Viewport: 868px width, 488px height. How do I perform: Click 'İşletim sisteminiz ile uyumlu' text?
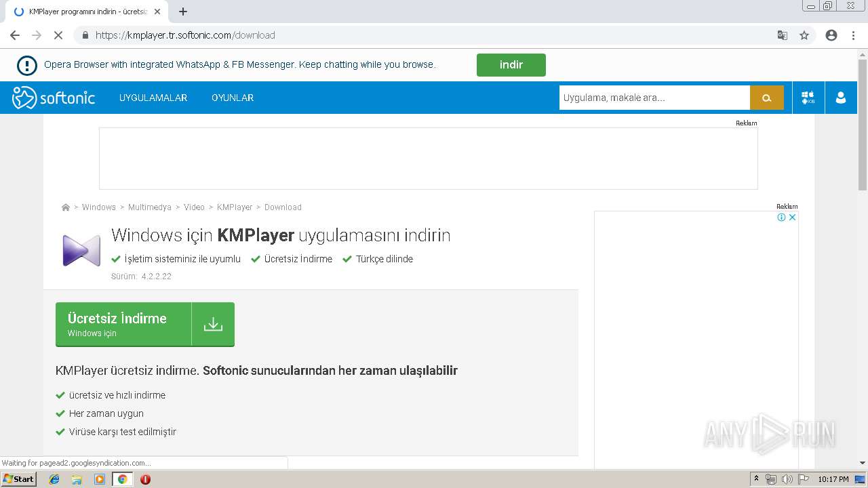pos(182,259)
